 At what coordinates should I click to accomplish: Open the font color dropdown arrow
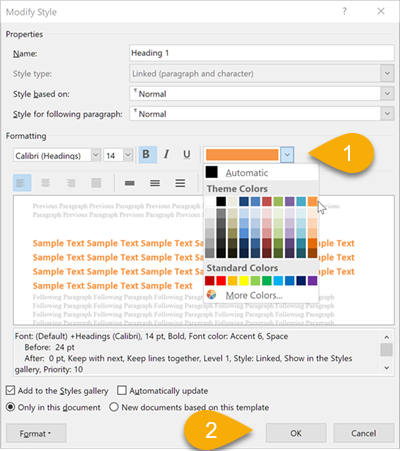point(287,155)
